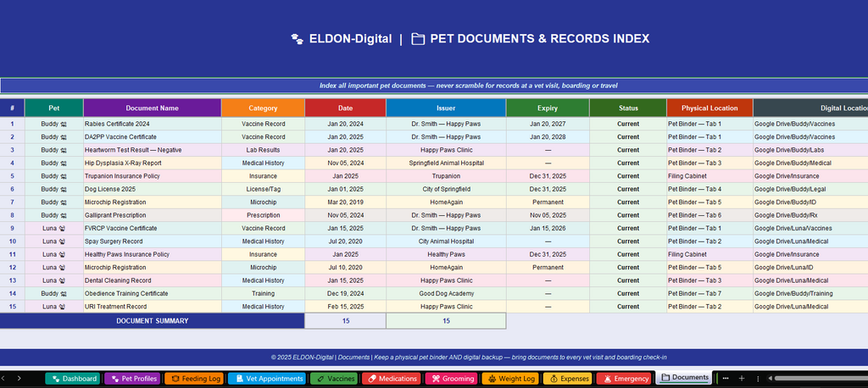Select the Galliprant Prescription cell
This screenshot has height=388, width=868.
153,215
